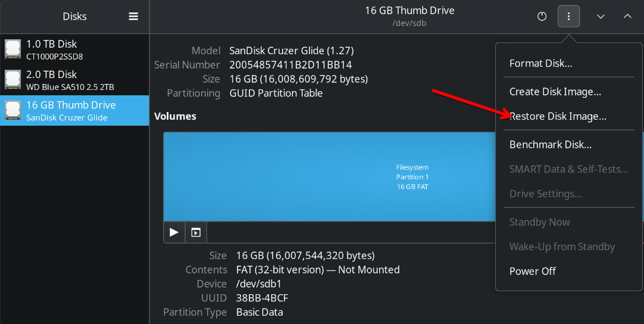Choose Restore Disk Image... option
This screenshot has height=324, width=644.
point(558,116)
